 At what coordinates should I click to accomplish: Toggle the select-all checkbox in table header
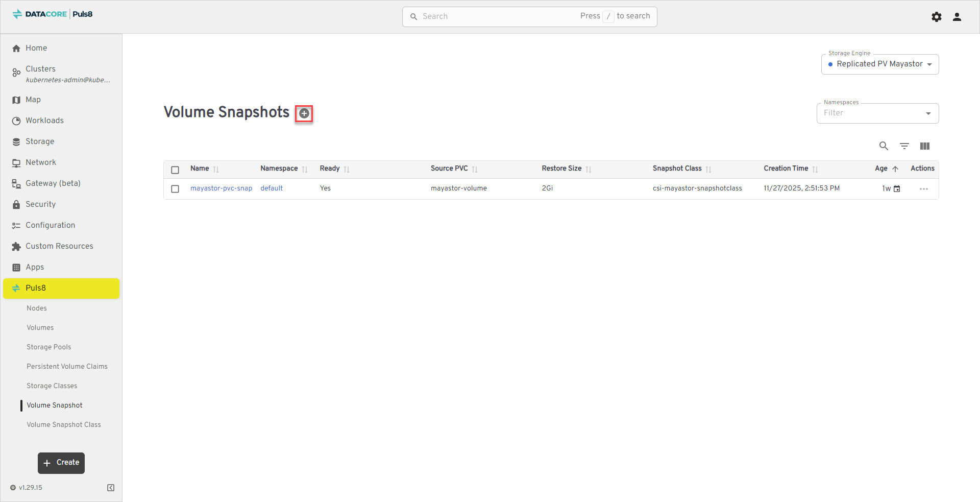[175, 170]
